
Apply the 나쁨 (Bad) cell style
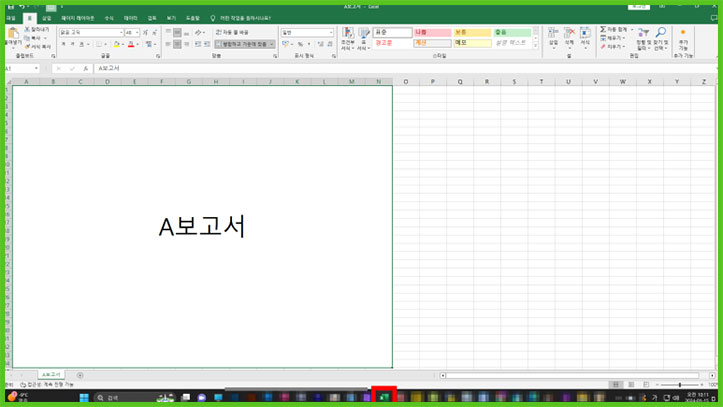click(433, 32)
